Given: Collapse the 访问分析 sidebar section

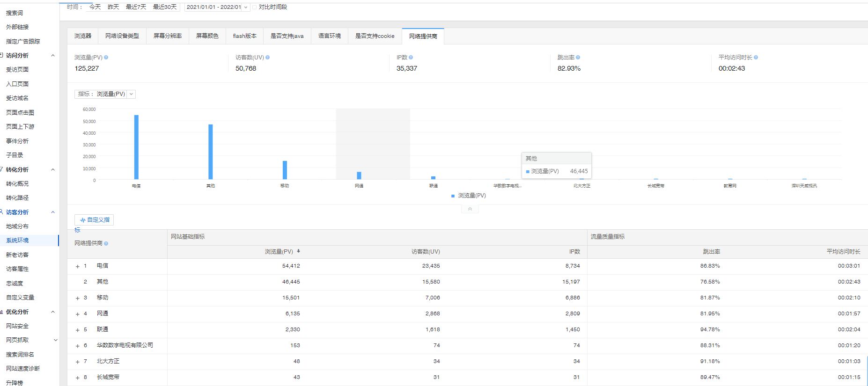Looking at the screenshot, I should click(x=53, y=56).
